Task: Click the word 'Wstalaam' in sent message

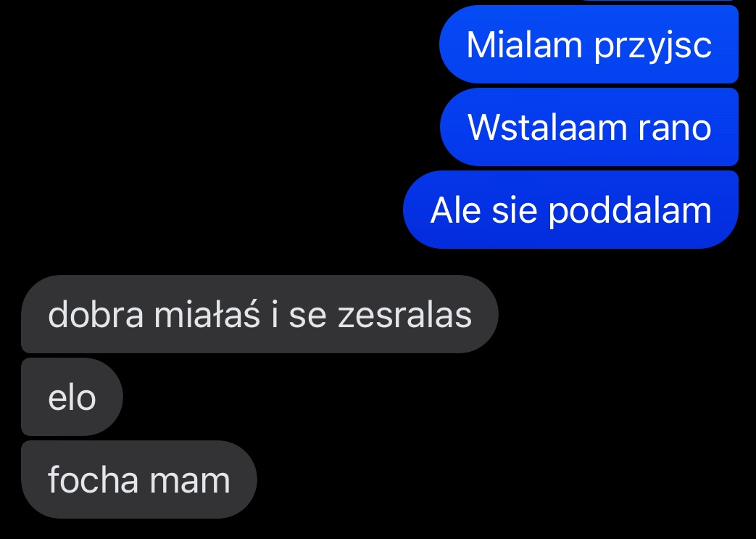Action: click(x=547, y=128)
